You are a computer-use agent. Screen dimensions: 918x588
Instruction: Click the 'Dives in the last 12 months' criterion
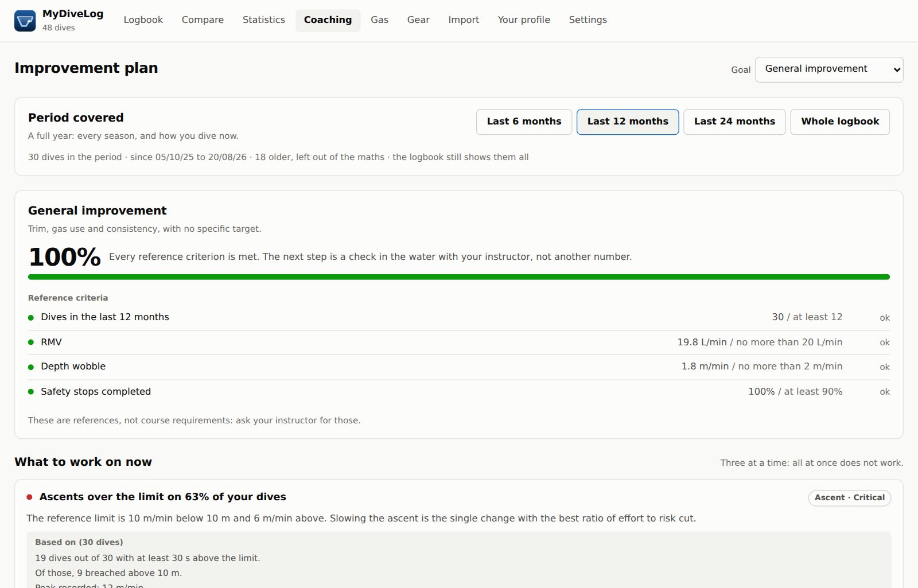click(105, 317)
